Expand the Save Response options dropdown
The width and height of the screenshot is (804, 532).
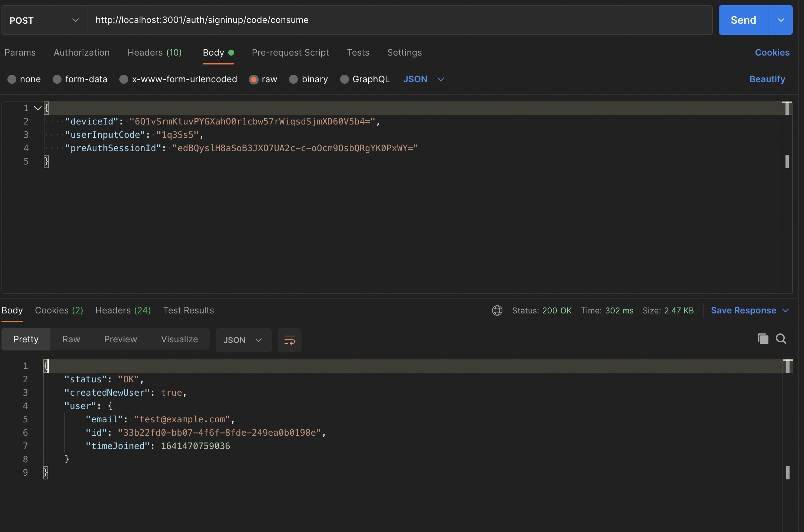(786, 310)
